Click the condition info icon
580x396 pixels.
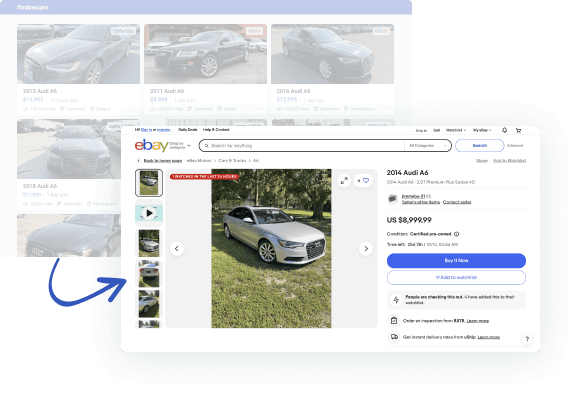tap(456, 234)
